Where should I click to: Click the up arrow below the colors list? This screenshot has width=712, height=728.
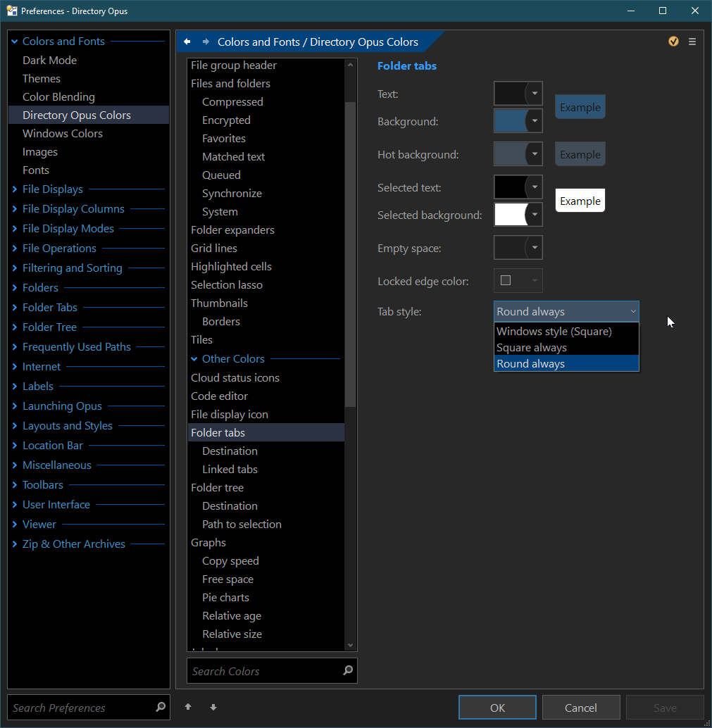[x=188, y=707]
